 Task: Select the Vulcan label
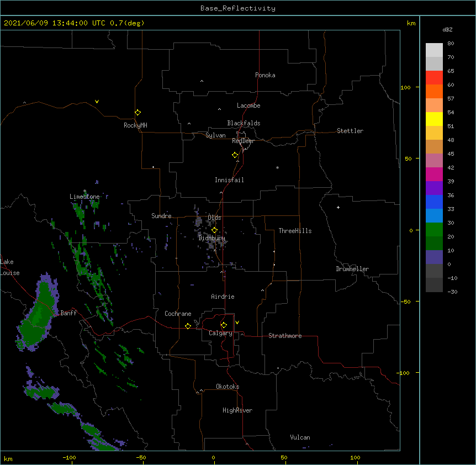point(300,437)
